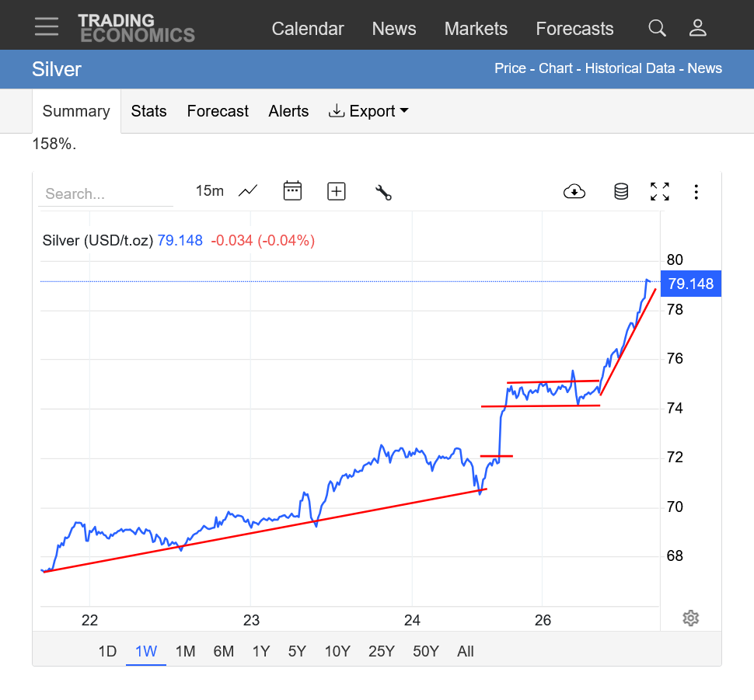Viewport: 754px width, 700px height.
Task: Toggle fullscreen chart view
Action: click(659, 191)
